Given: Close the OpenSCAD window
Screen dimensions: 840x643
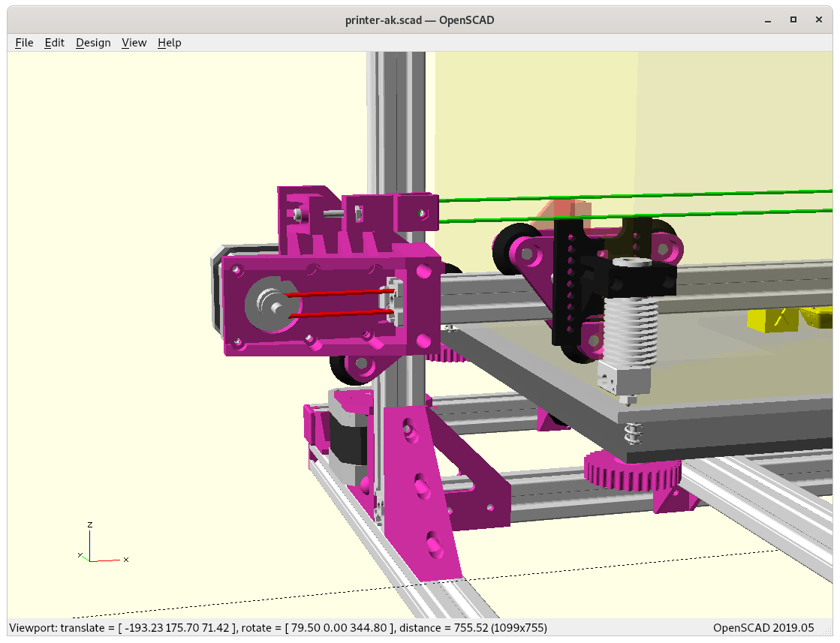Looking at the screenshot, I should click(820, 20).
